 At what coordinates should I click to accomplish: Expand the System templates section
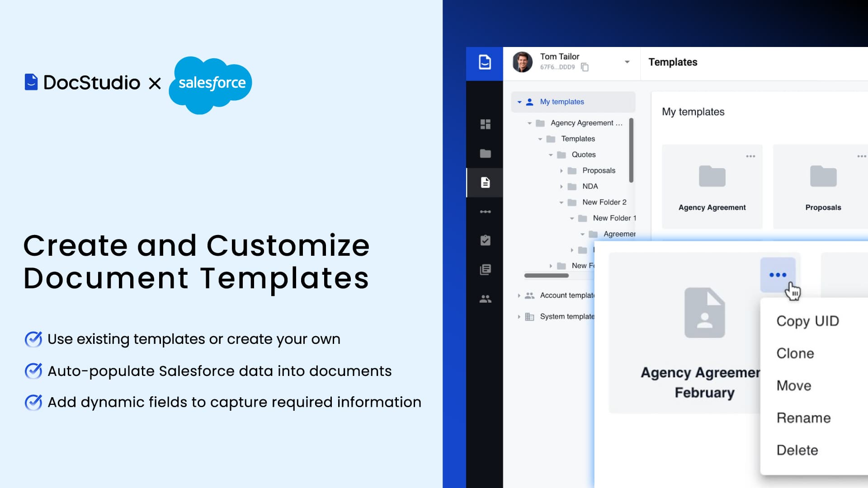tap(519, 317)
